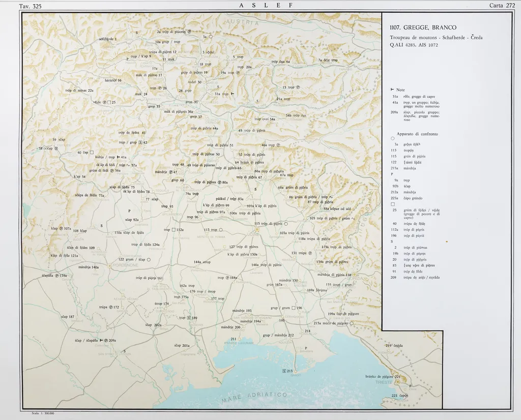Click the Mare Adriatico label
Image resolution: width=521 pixels, height=420 pixels.
254,398
